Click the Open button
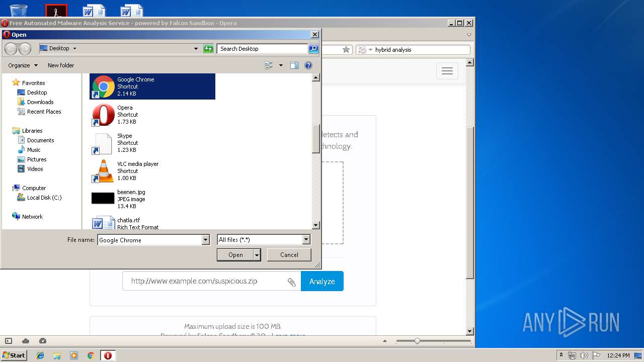 tap(235, 255)
